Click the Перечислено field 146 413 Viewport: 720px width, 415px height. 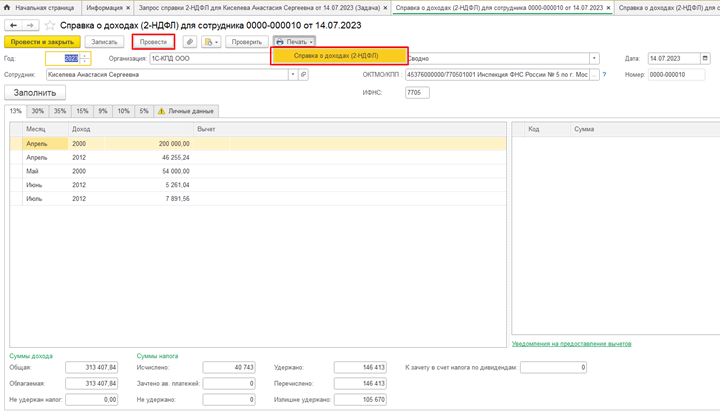coord(360,383)
